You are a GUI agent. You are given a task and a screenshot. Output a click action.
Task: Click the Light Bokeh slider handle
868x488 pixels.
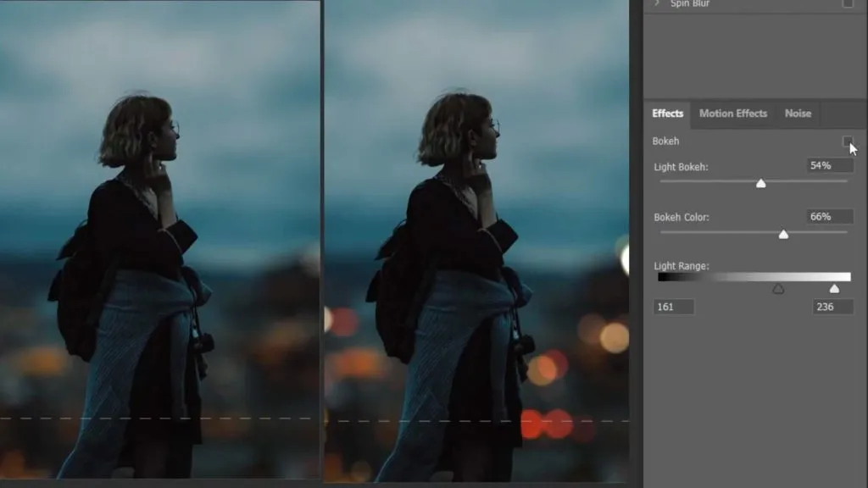[760, 182]
